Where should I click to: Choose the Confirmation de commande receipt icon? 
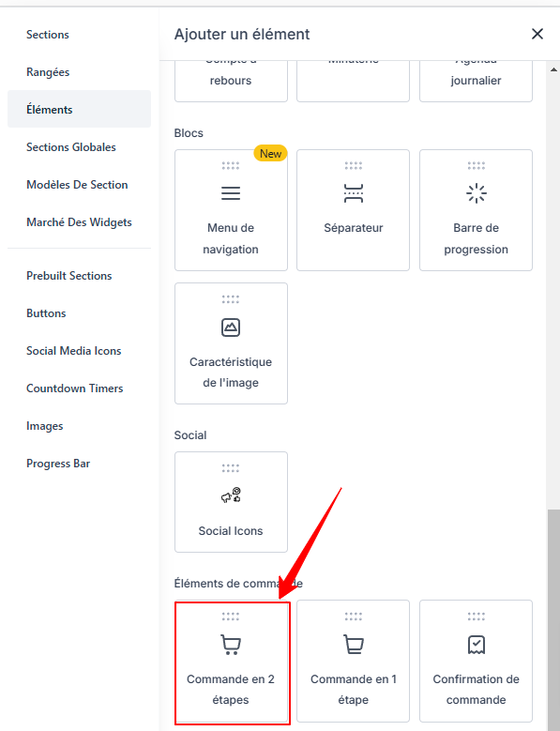tap(477, 645)
